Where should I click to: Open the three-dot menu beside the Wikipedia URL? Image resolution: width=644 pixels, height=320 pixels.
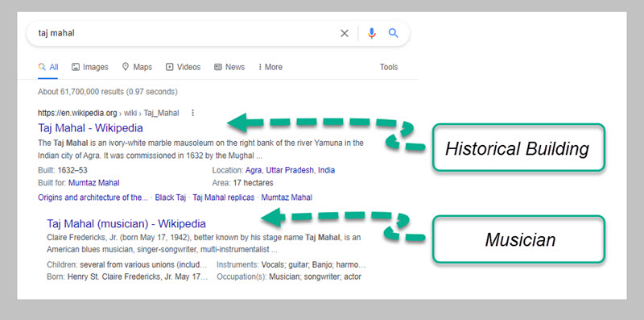[193, 113]
